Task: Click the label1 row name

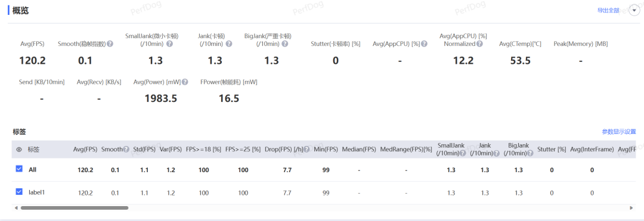Action: pos(36,192)
